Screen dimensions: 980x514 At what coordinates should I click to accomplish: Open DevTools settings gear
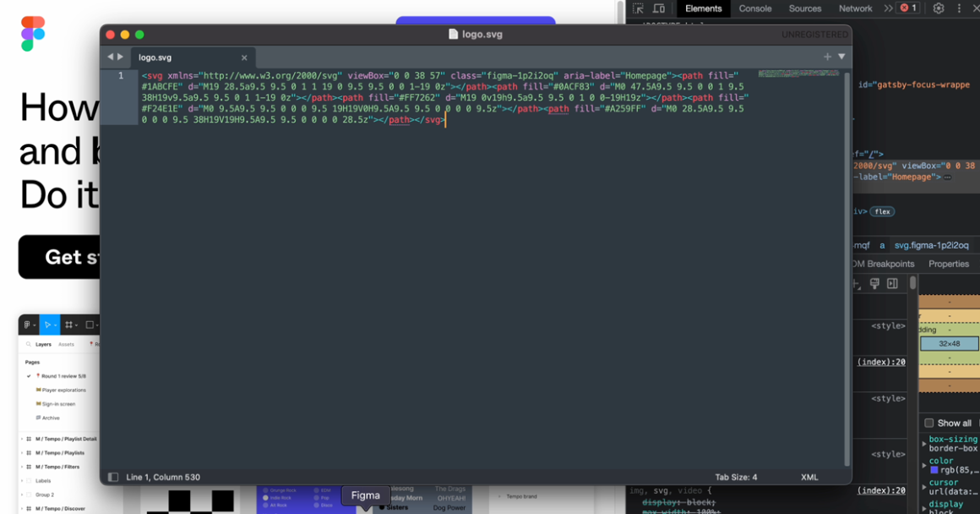click(x=939, y=8)
